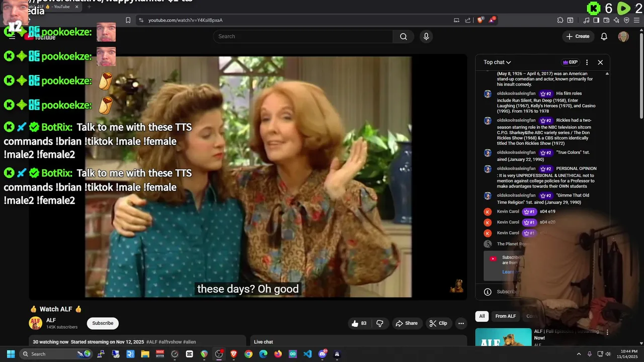Share this page via address bar icon
This screenshot has height=362, width=644.
pyautogui.click(x=468, y=20)
